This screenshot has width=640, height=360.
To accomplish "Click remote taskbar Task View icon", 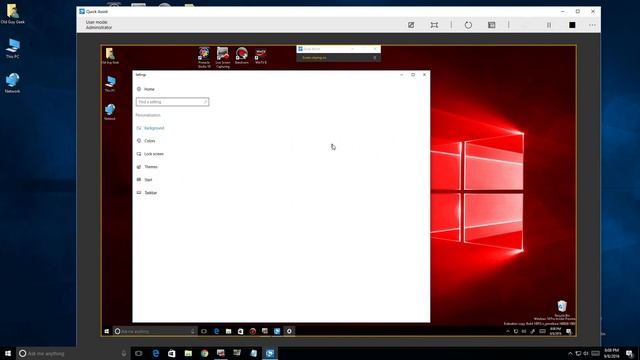I will (204, 331).
